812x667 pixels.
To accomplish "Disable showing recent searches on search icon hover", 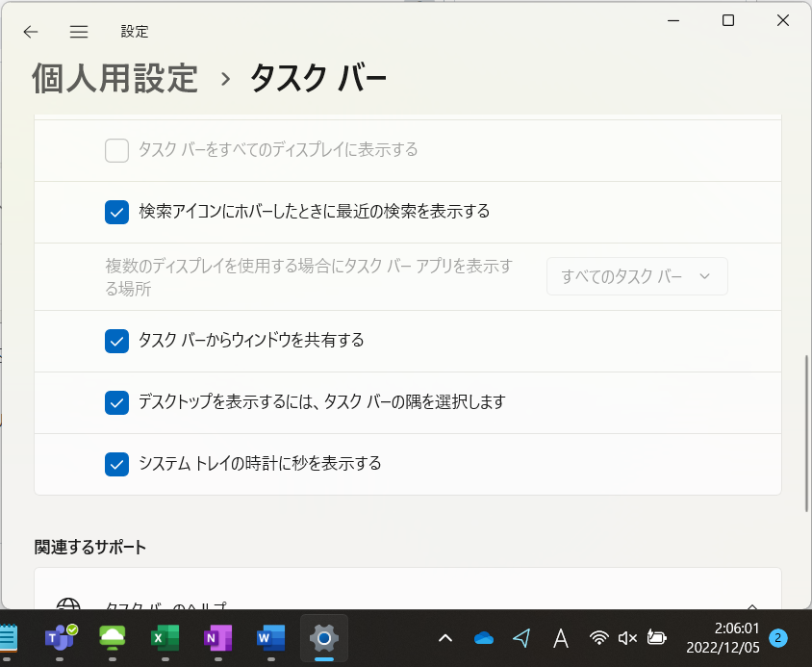I will [116, 213].
